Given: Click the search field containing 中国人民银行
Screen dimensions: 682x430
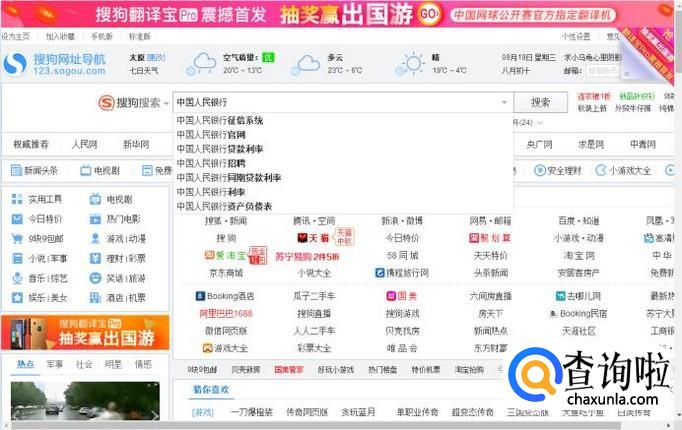Looking at the screenshot, I should click(x=343, y=103).
